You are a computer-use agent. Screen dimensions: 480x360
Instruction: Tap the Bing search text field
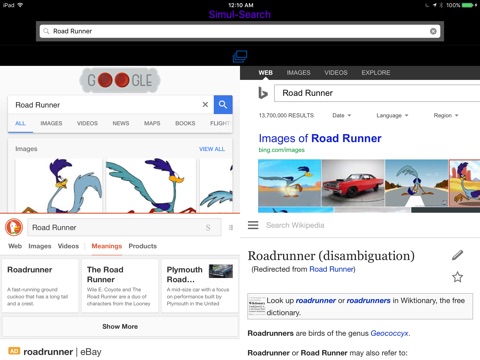377,93
